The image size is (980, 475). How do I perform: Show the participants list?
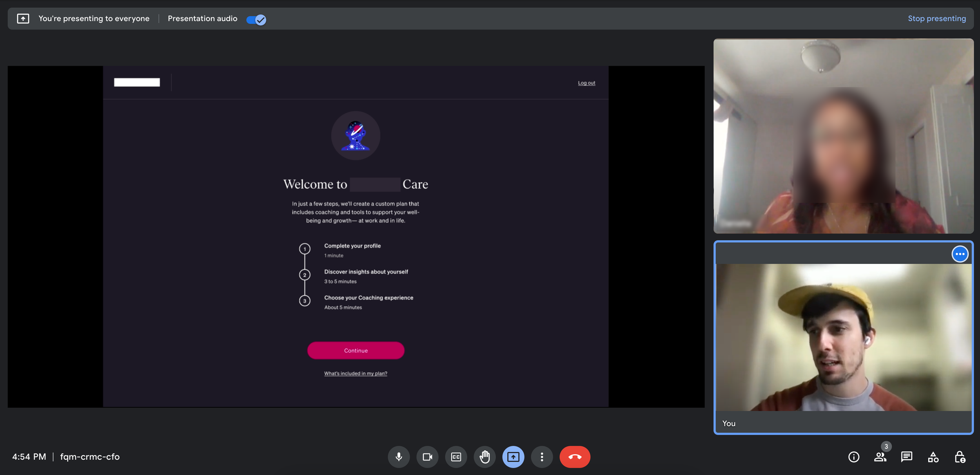(880, 457)
